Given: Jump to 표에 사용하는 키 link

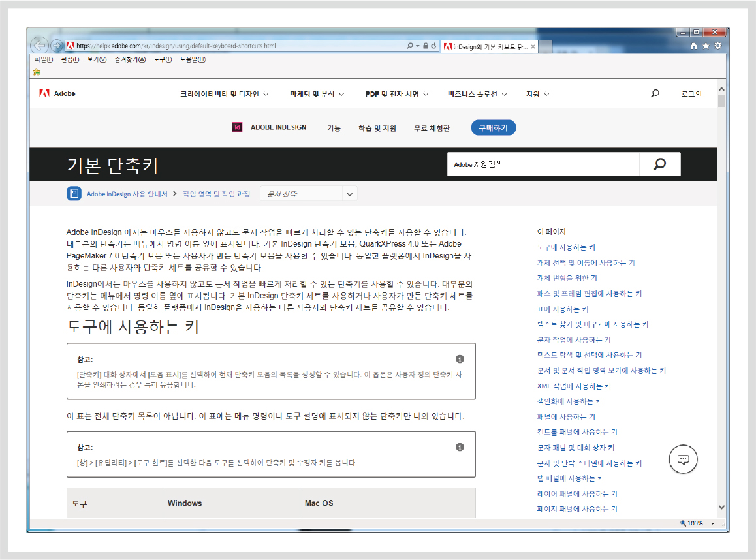Looking at the screenshot, I should [x=563, y=309].
